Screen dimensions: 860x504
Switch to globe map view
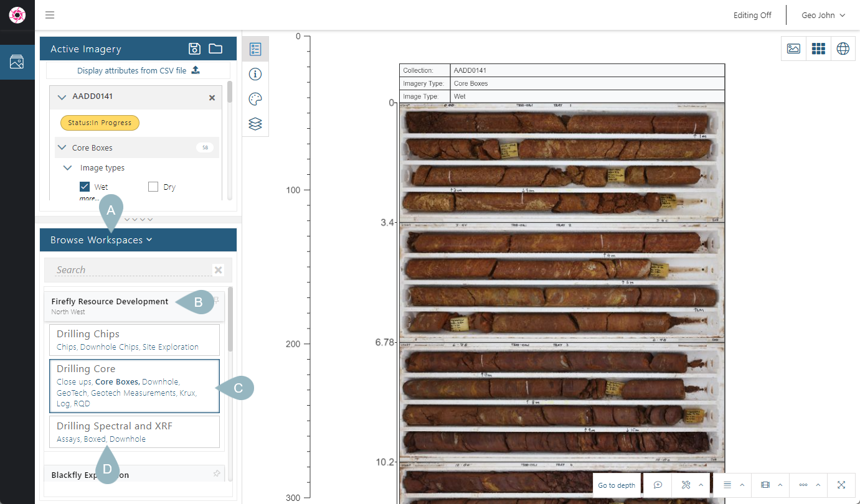843,48
